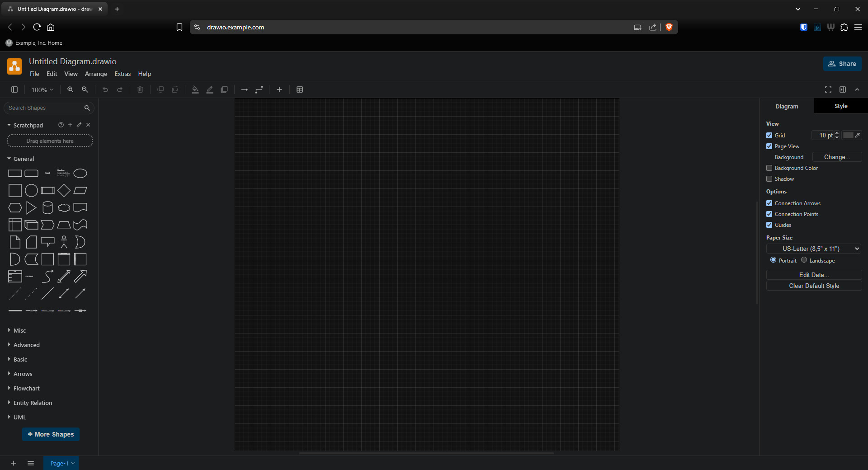The height and width of the screenshot is (470, 868).
Task: Switch to the Diagram tab
Action: point(787,106)
